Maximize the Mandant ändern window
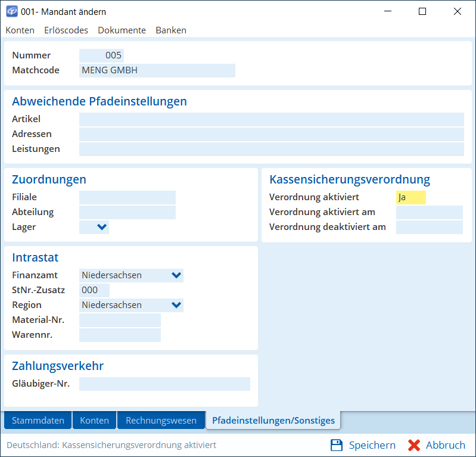476x457 pixels. tap(422, 11)
